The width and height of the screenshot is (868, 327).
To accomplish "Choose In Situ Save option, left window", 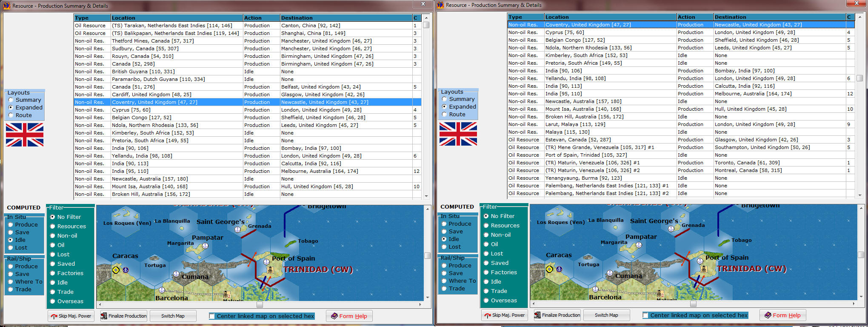I will point(11,232).
